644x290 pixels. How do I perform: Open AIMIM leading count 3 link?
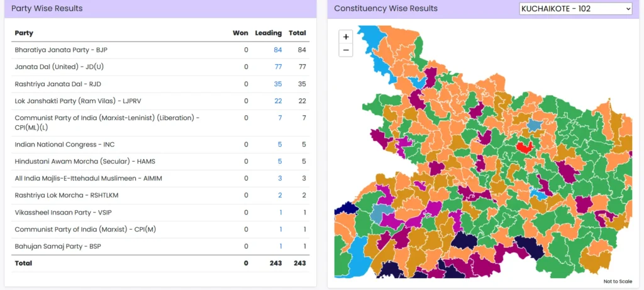tap(279, 179)
